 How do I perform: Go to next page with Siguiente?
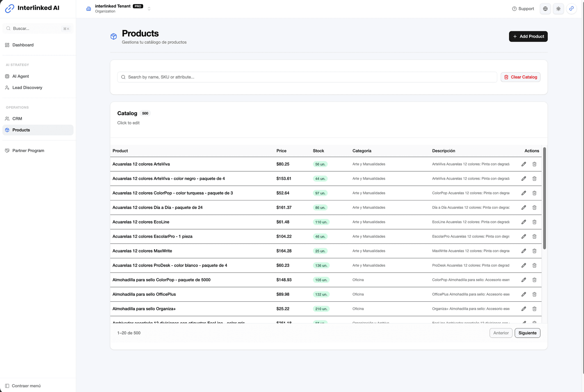coord(527,333)
